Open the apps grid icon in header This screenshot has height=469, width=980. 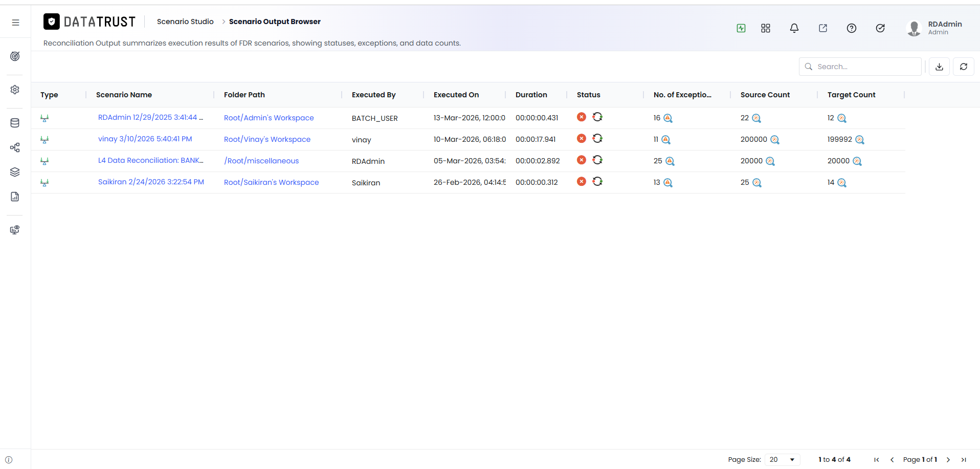pos(766,28)
